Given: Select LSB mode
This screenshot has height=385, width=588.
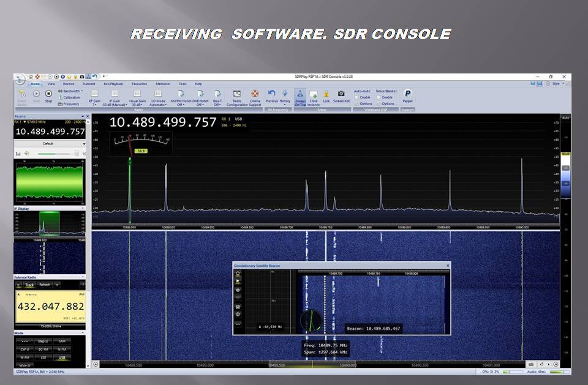Looking at the screenshot, I should [43, 357].
